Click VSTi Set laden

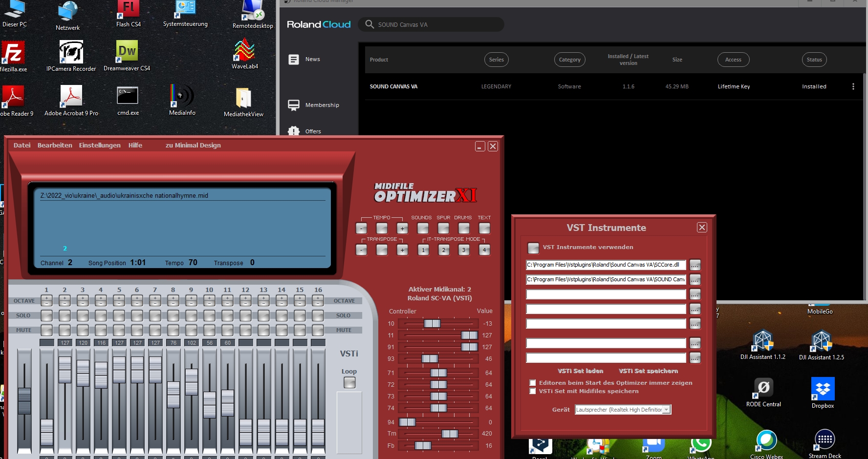[581, 371]
